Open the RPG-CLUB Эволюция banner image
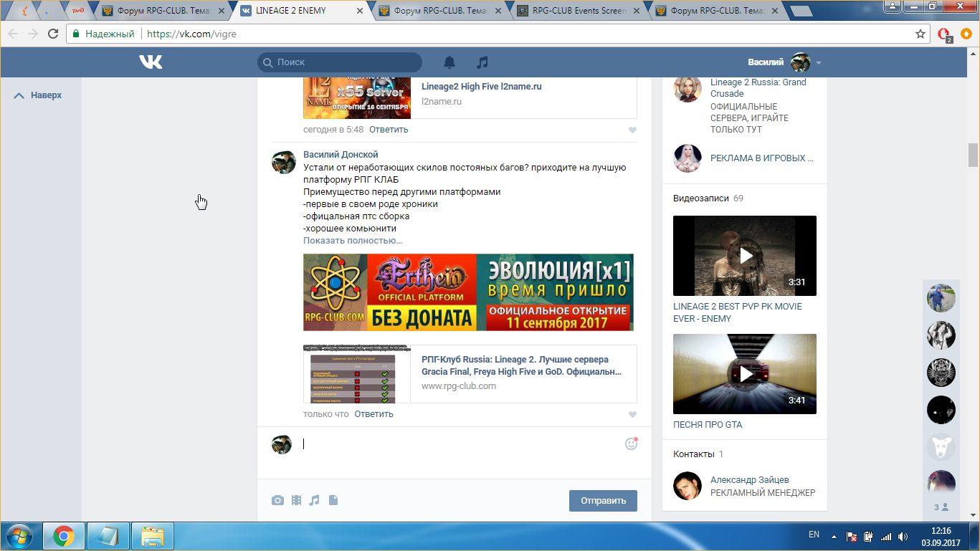Viewport: 980px width, 551px height. point(468,292)
